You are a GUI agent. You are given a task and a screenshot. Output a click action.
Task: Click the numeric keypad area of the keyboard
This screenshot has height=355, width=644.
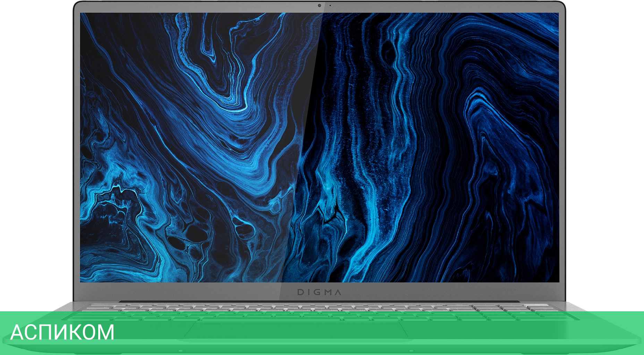click(514, 312)
